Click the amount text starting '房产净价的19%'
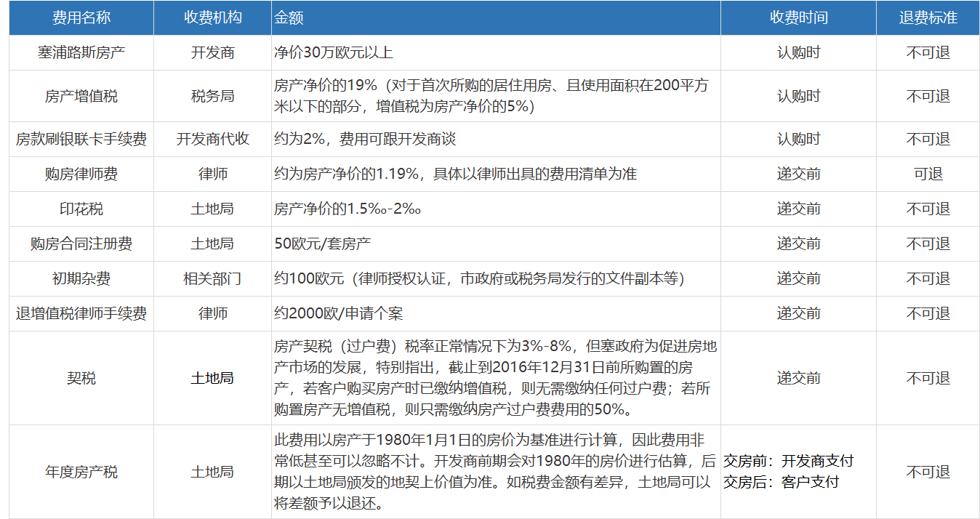Viewport: 980px width, 519px height. point(491,96)
